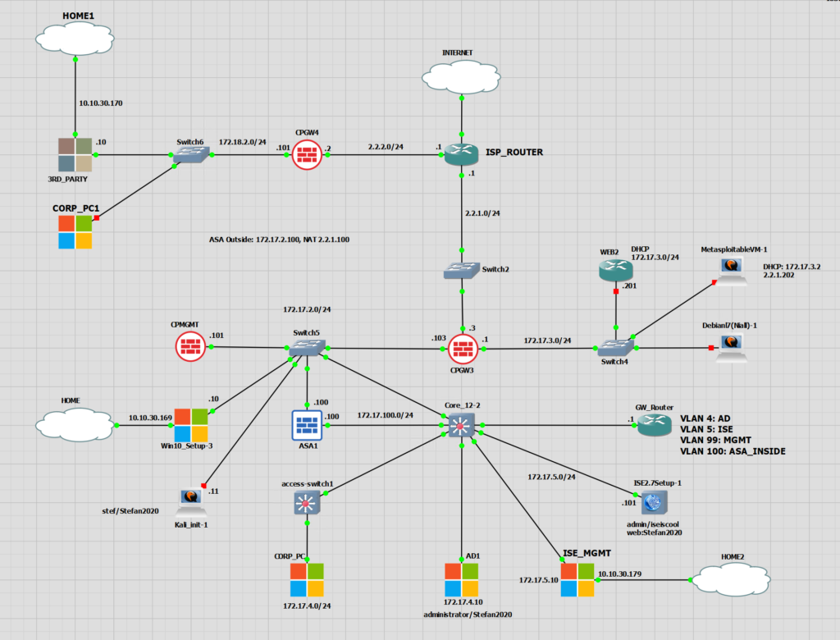Click the Switch5 switch icon
840x640 pixels.
[x=306, y=347]
